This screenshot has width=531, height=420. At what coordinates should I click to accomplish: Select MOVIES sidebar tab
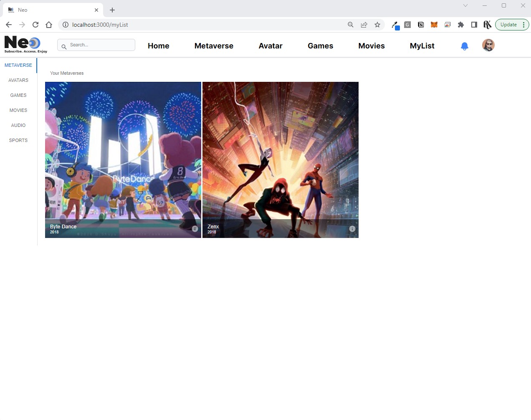(x=18, y=110)
